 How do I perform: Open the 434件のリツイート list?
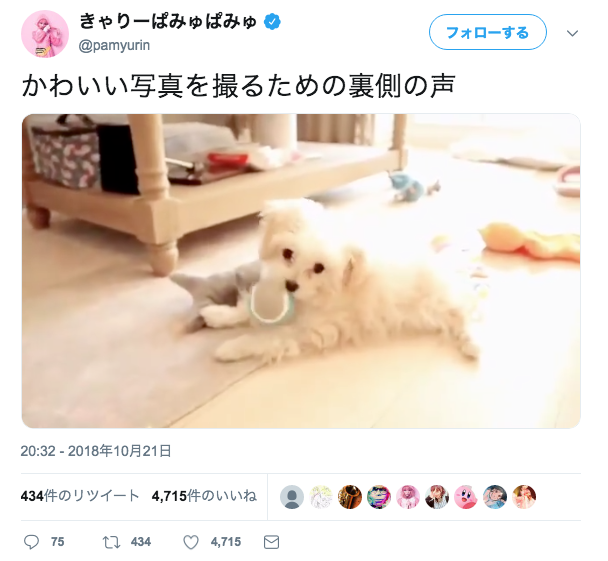click(x=80, y=496)
